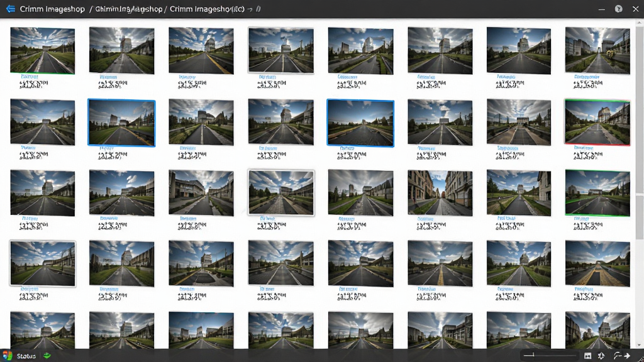Viewport: 644px width, 362px height.
Task: Select the thumbnail of a street between brick buildings
Action: [x=440, y=193]
